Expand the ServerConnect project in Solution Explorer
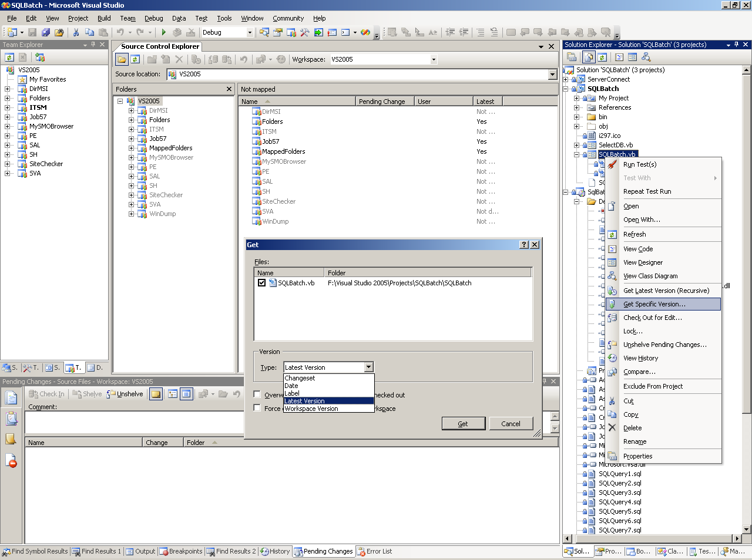The image size is (752, 560). 566,79
